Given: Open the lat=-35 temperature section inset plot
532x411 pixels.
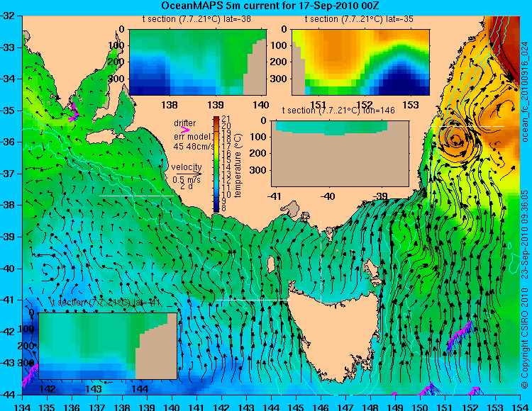Looking at the screenshot, I should click(360, 62).
